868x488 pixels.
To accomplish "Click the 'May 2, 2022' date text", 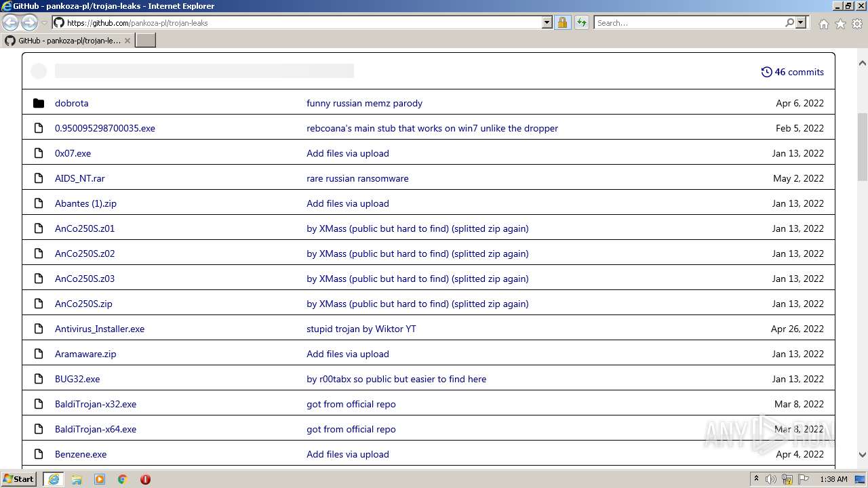I will 799,178.
